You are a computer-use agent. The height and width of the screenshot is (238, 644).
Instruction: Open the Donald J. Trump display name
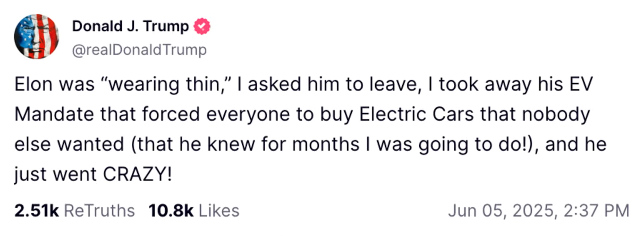pyautogui.click(x=130, y=27)
